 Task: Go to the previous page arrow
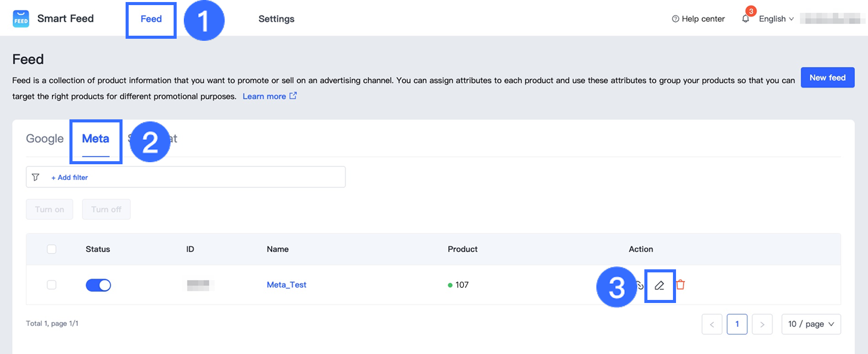click(712, 324)
